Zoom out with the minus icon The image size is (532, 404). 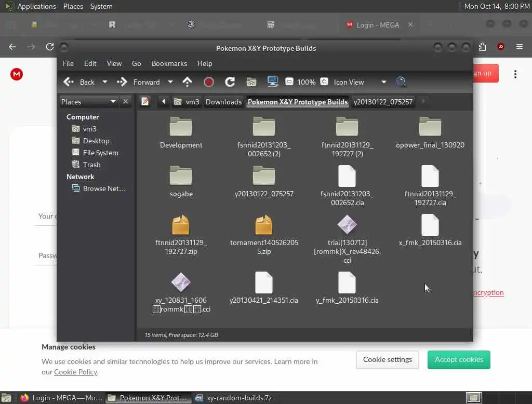289,82
